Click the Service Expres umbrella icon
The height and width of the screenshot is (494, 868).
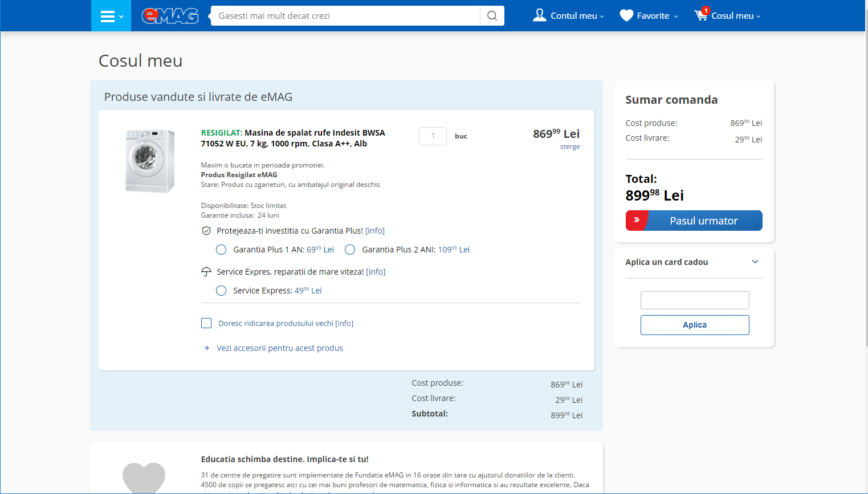click(x=206, y=272)
